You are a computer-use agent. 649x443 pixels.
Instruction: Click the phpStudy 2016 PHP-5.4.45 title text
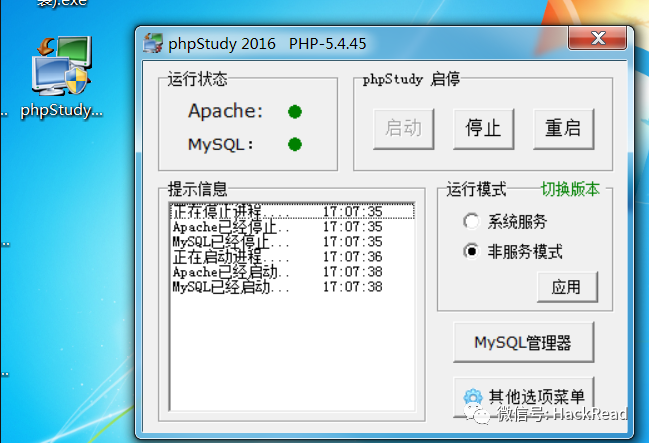tap(267, 43)
